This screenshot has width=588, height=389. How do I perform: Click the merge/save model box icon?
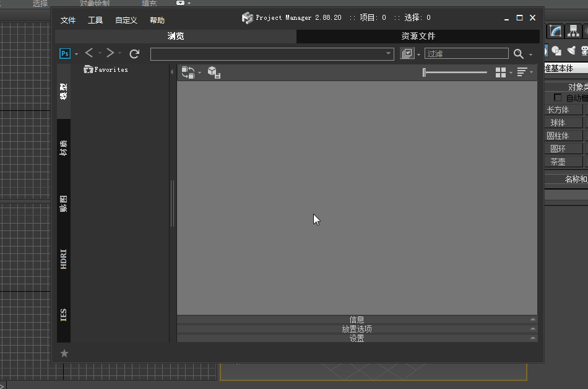(x=214, y=72)
